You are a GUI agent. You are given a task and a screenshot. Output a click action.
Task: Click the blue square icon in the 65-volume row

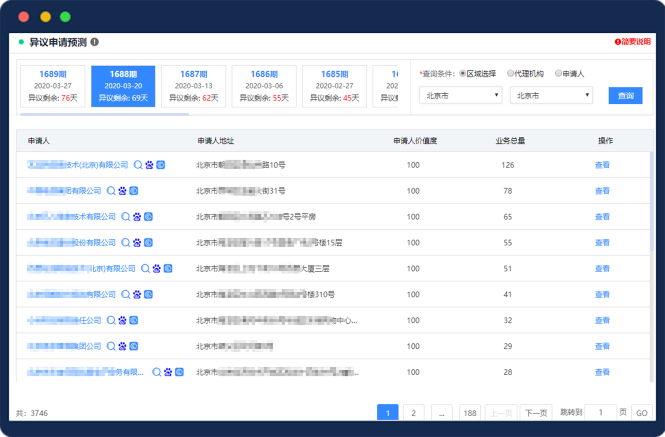(148, 216)
